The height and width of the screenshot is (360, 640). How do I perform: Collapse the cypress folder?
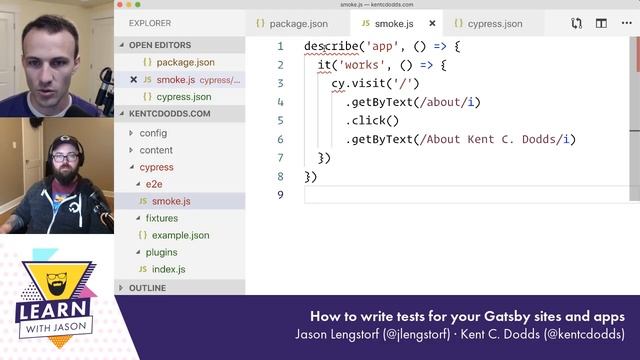pos(132,167)
